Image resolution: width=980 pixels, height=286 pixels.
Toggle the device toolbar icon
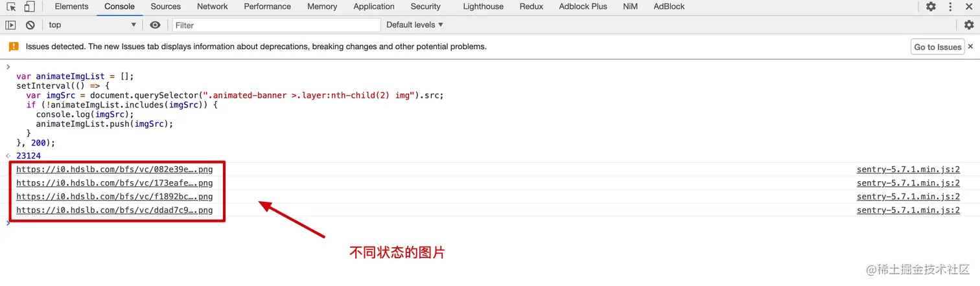click(29, 6)
